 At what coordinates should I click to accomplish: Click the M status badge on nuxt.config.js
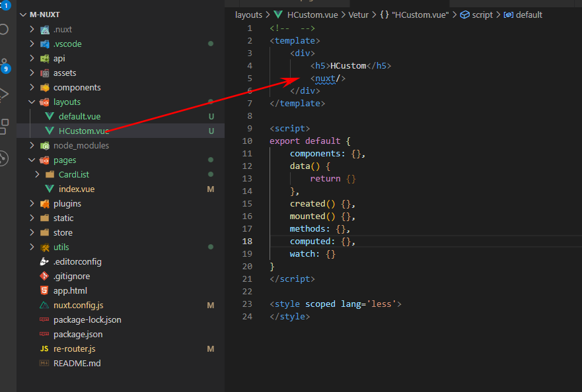[x=211, y=305]
